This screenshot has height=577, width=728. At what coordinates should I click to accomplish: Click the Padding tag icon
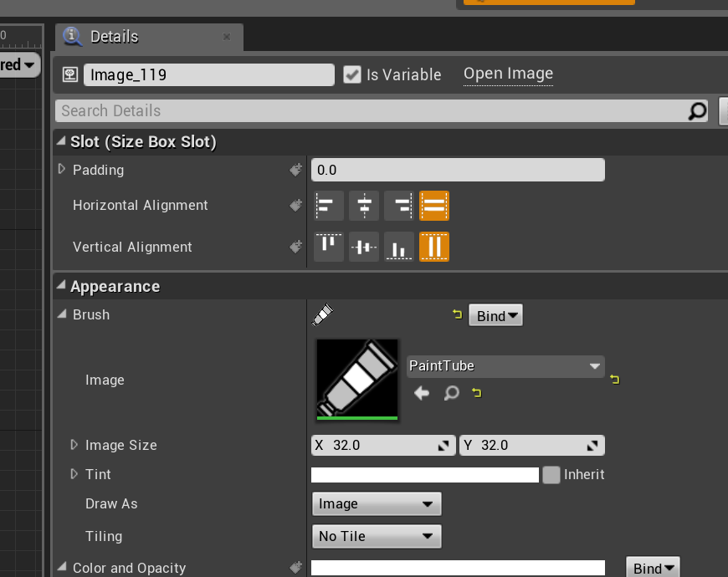tap(295, 170)
